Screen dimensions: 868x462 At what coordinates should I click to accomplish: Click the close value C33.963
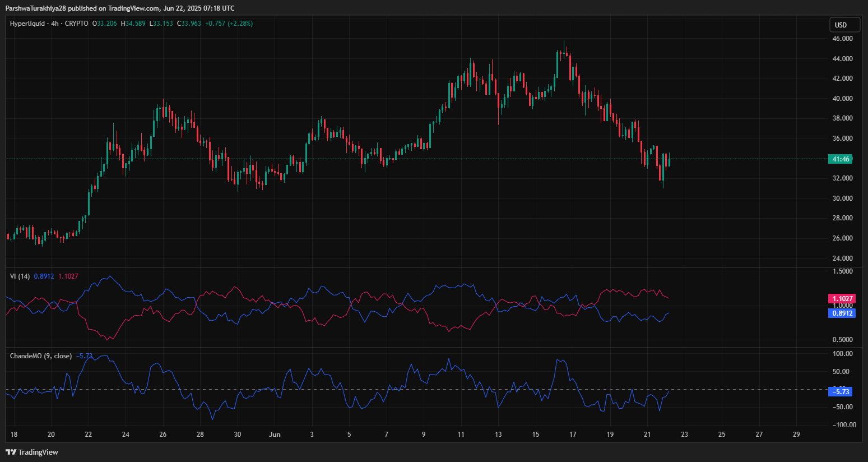[189, 24]
